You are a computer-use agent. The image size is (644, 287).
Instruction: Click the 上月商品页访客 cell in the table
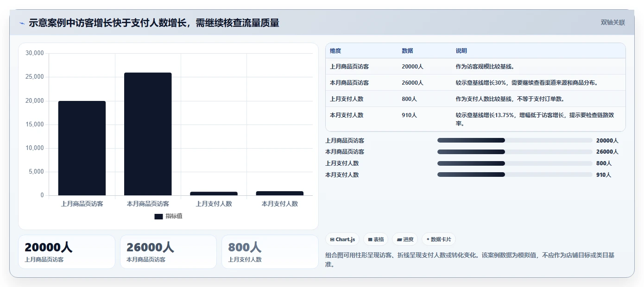tap(349, 67)
